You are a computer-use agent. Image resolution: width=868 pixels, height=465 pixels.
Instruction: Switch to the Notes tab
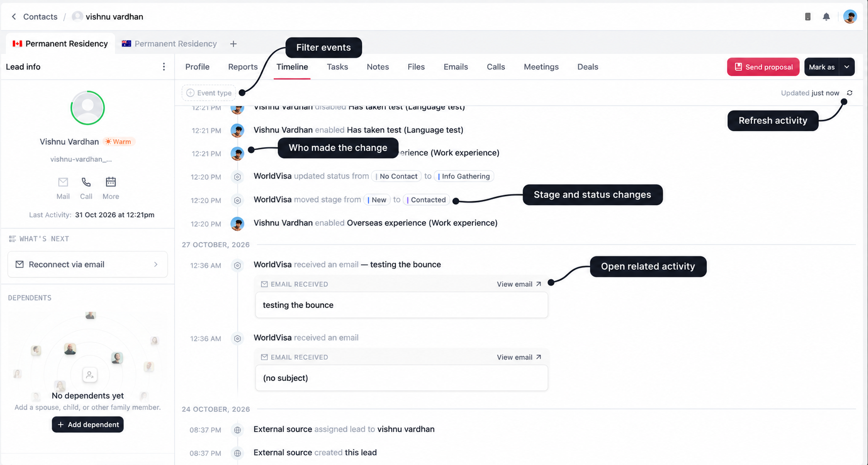[378, 67]
